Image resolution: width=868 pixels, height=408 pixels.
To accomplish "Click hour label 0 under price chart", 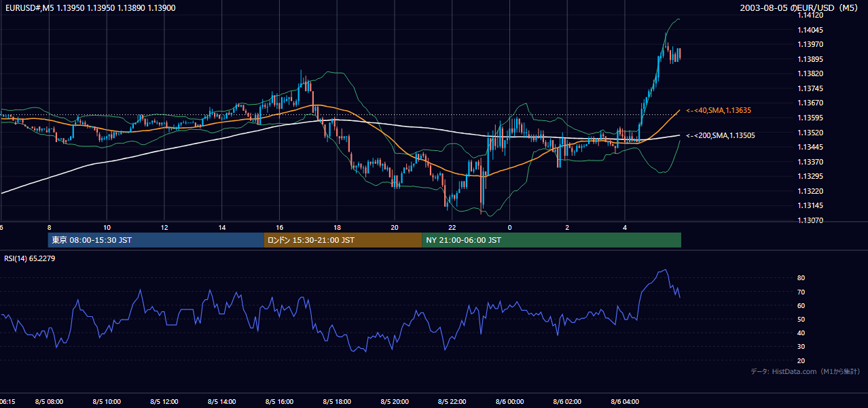I will coord(510,227).
